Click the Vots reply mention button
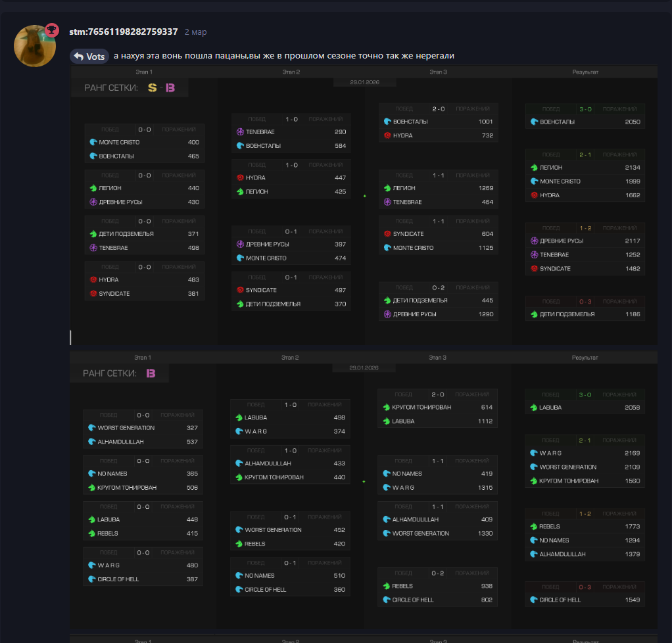 [x=89, y=57]
